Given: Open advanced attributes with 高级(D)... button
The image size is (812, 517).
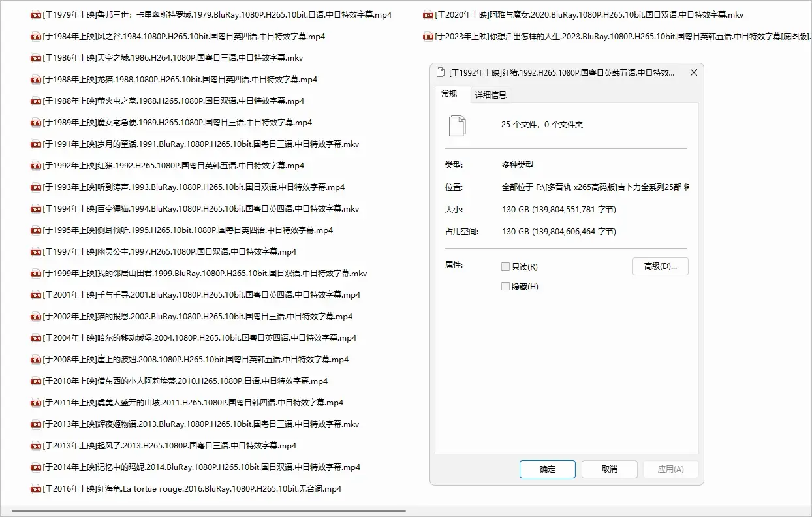Looking at the screenshot, I should point(660,266).
